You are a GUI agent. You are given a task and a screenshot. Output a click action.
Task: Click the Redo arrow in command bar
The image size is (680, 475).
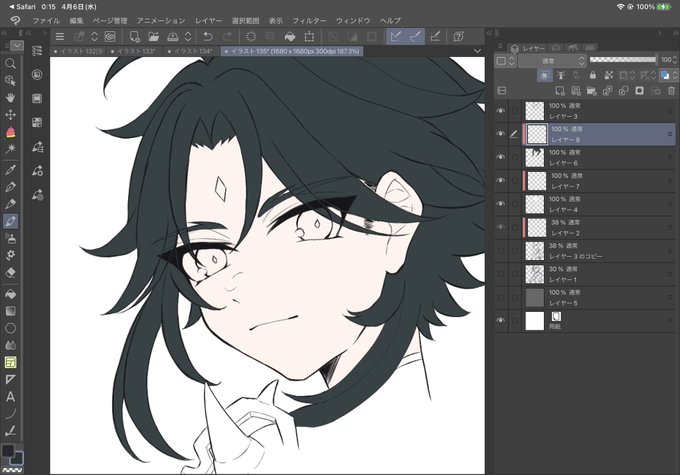(x=227, y=37)
